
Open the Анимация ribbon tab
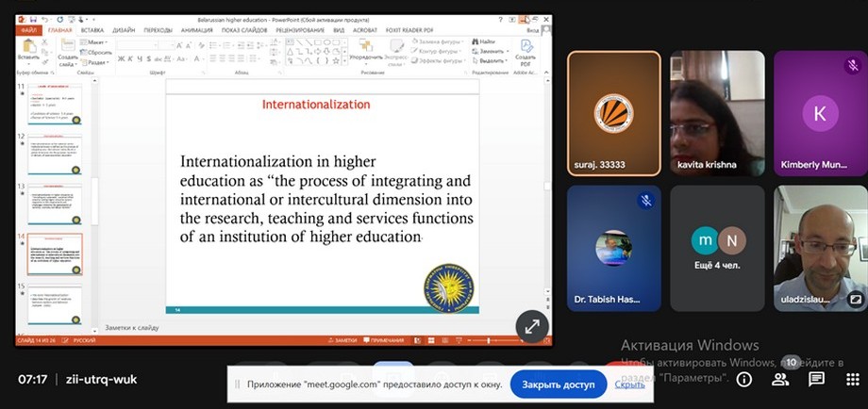point(197,29)
